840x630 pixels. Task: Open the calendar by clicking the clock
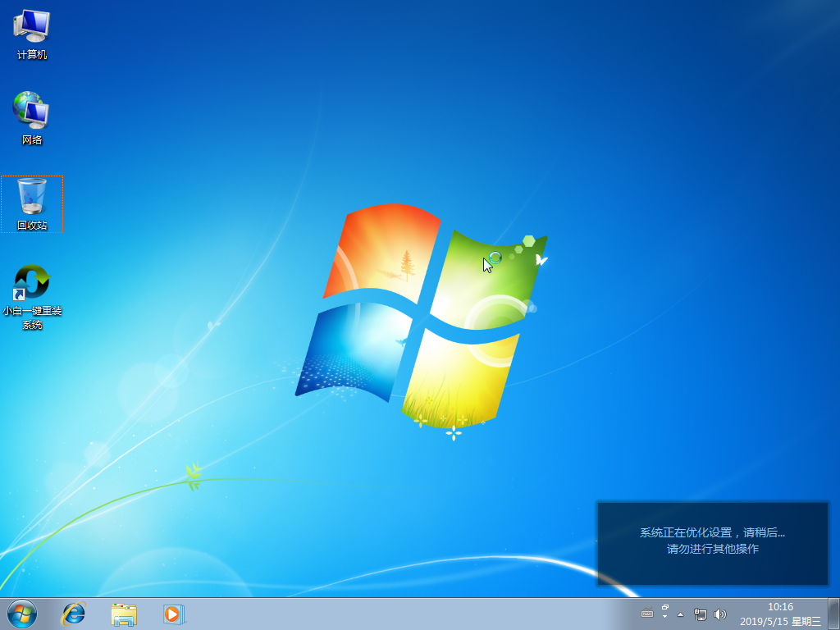click(x=779, y=607)
